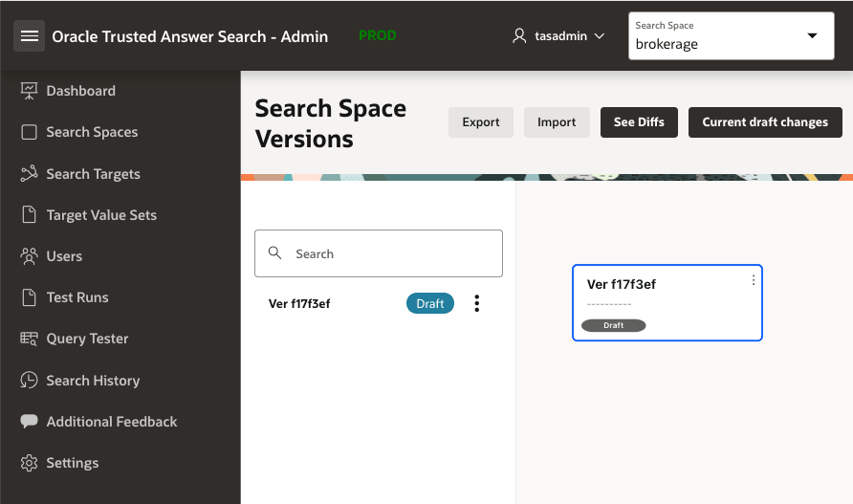Click the Export button

pyautogui.click(x=481, y=122)
